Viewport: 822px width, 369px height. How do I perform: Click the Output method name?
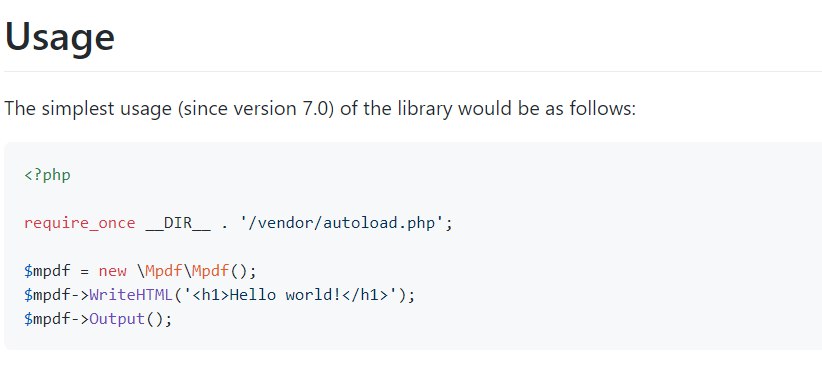click(x=117, y=319)
